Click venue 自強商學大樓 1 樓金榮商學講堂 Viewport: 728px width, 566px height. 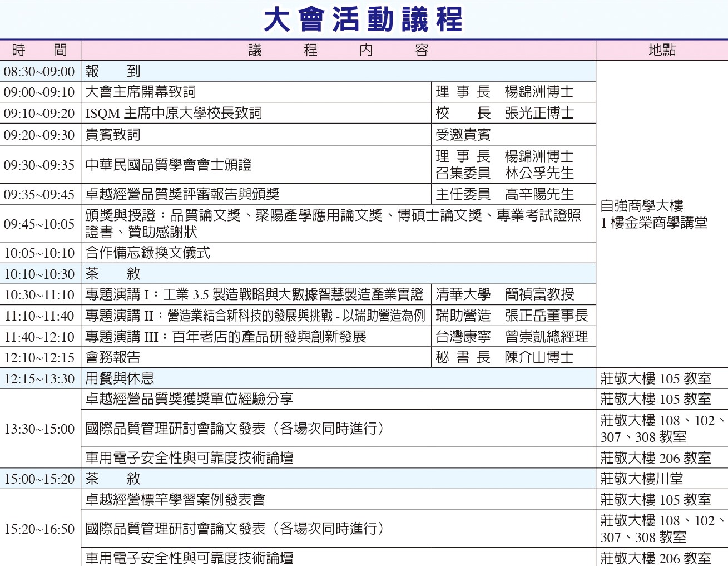[x=654, y=214]
